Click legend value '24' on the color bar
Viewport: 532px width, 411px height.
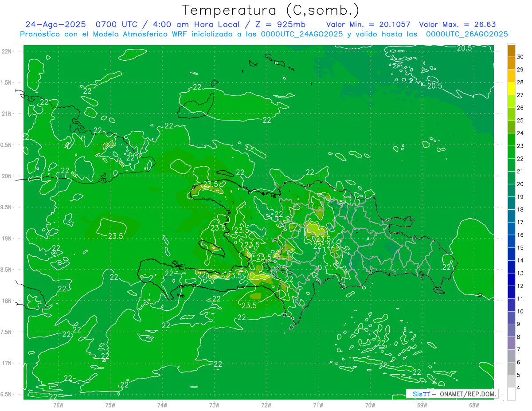pos(520,133)
